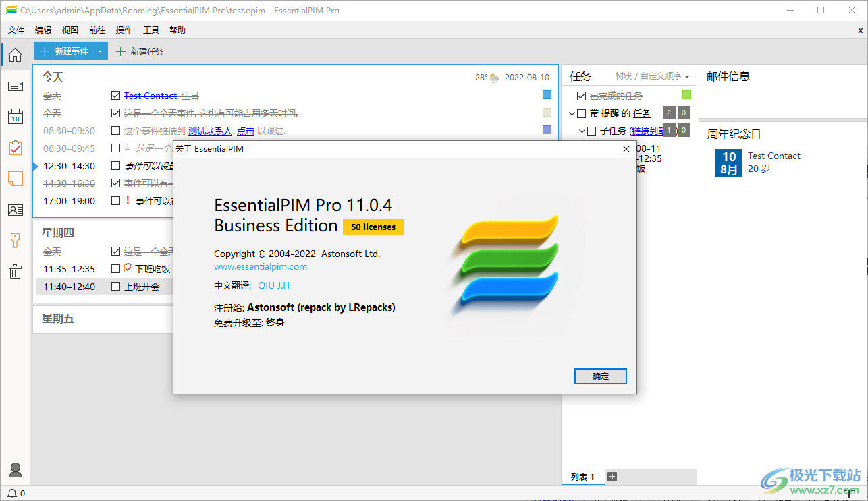Click the reminder bell in status bar
The width and height of the screenshot is (868, 501).
pos(11,494)
